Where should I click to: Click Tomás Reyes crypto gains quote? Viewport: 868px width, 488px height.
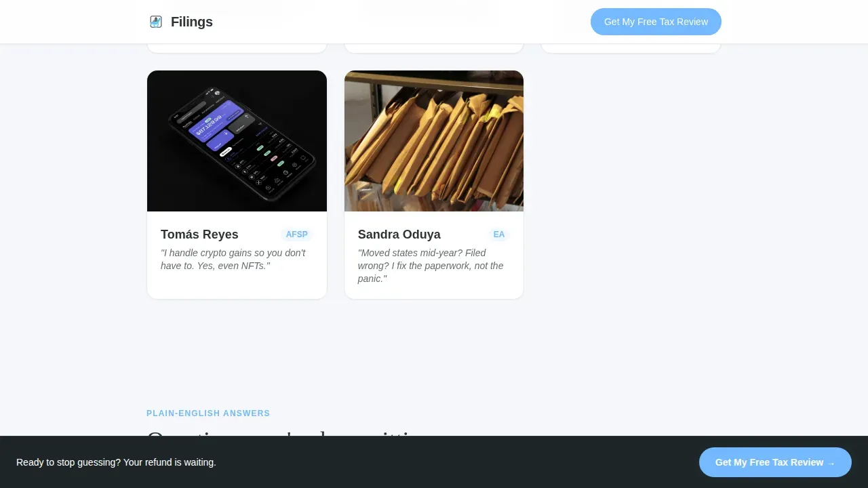tap(233, 259)
